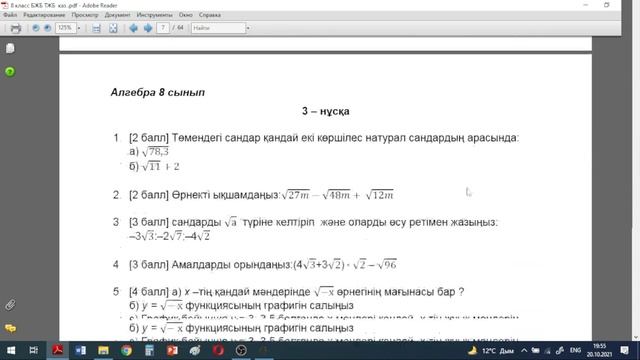Go to next page arrow
This screenshot has width=640, height=360.
click(x=148, y=28)
